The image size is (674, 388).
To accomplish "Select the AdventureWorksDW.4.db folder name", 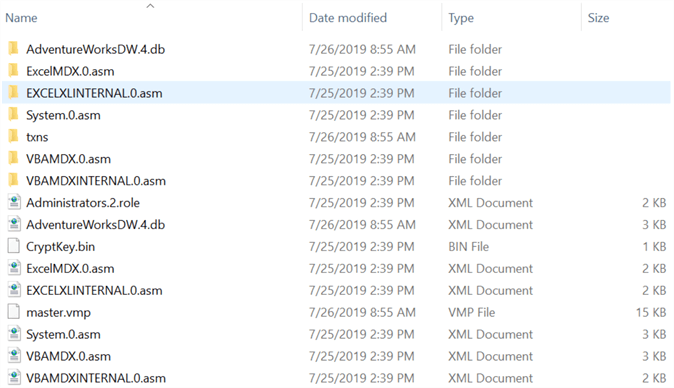I will [95, 49].
